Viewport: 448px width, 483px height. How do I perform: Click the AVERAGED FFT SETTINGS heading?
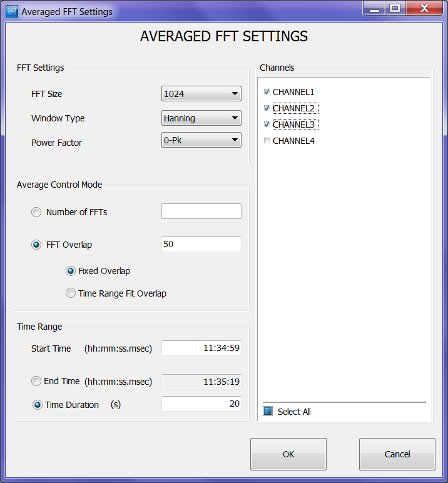click(224, 36)
